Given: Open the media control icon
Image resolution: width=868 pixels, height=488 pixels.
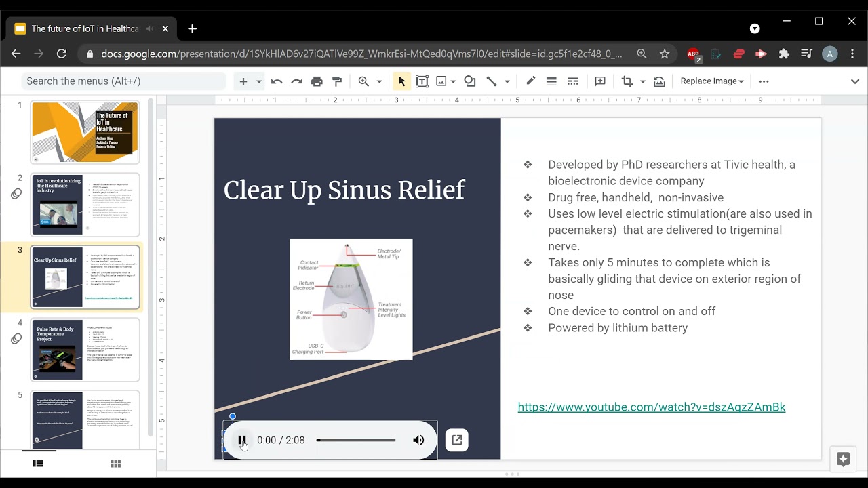Looking at the screenshot, I should coord(806,54).
